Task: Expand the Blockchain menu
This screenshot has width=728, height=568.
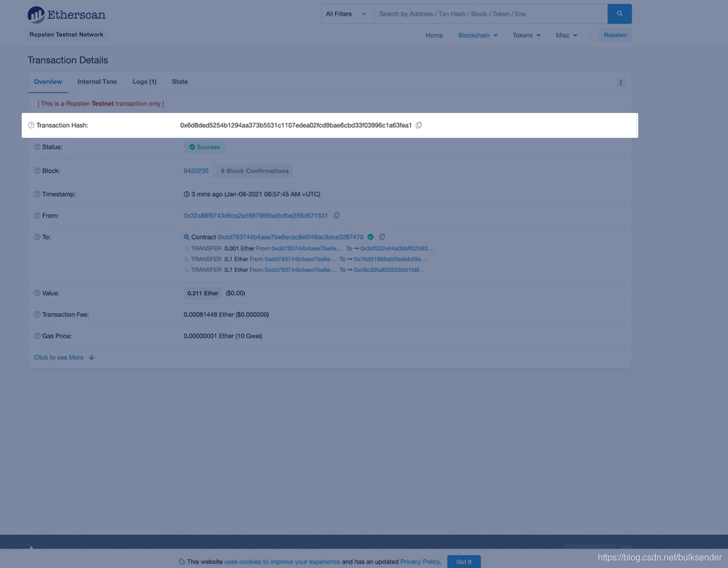Action: click(x=478, y=35)
